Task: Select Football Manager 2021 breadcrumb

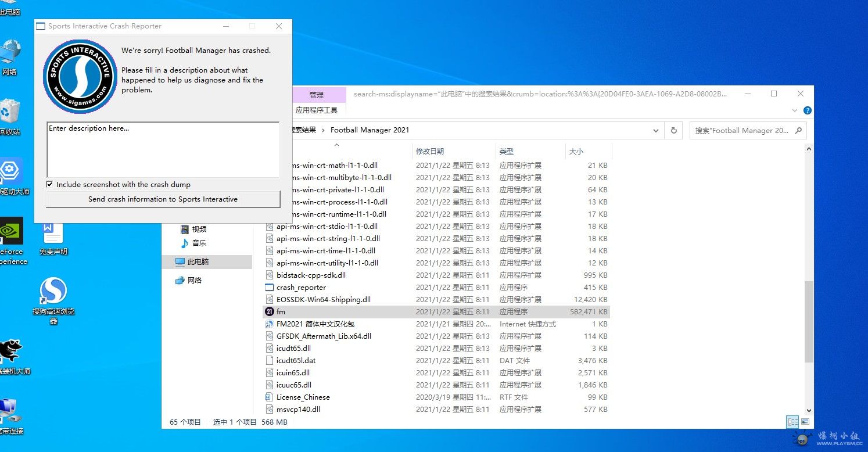Action: pos(370,130)
